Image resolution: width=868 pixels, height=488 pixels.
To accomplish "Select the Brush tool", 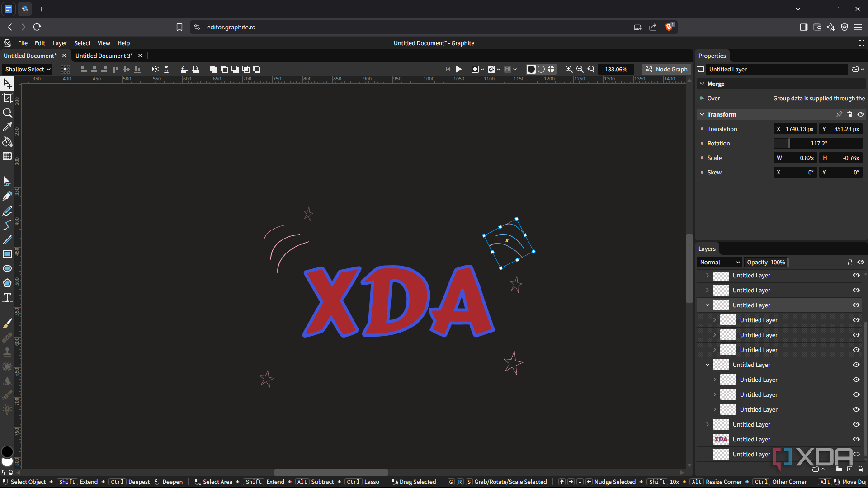I will [7, 323].
